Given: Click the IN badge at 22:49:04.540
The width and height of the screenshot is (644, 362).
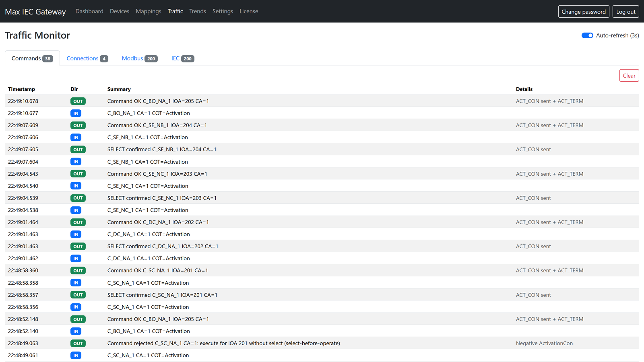Looking at the screenshot, I should [x=76, y=186].
